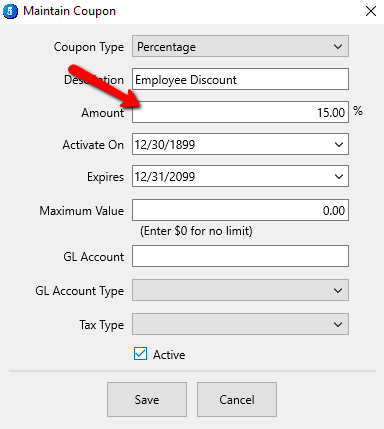Click the Percentage value in Coupon Type
The width and height of the screenshot is (384, 429).
pos(166,47)
